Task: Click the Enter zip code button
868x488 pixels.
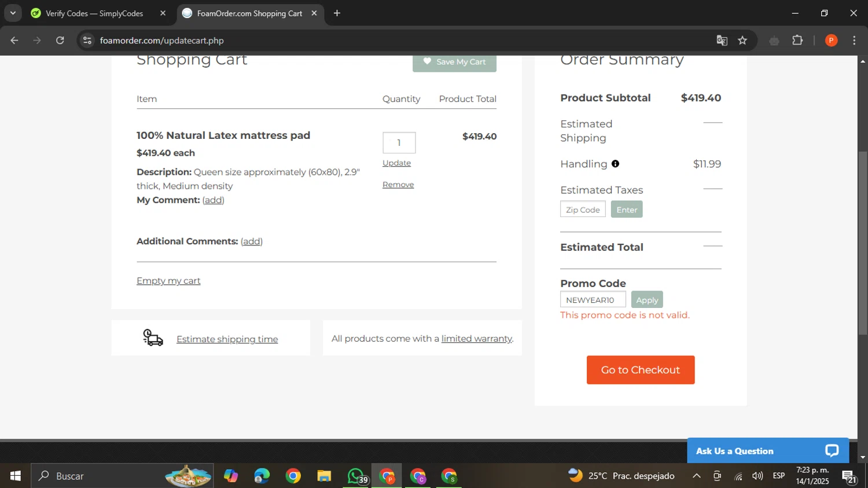Action: pos(627,210)
